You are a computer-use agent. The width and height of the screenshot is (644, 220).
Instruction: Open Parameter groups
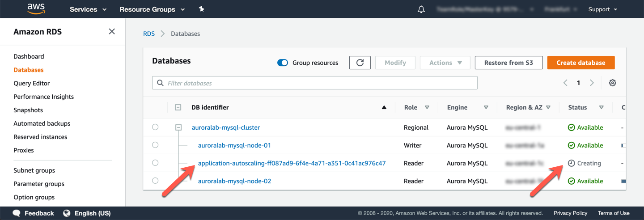[39, 184]
